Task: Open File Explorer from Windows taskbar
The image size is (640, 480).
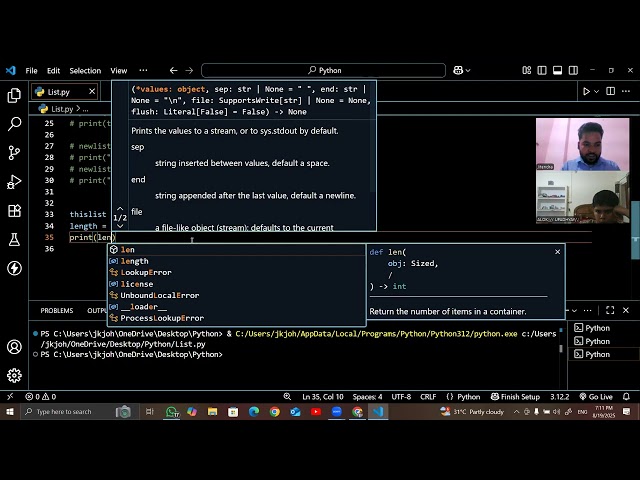Action: pos(212,412)
